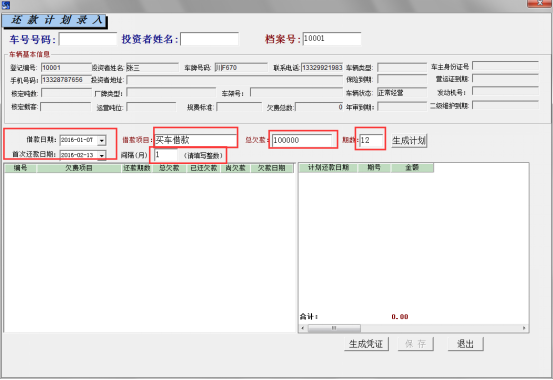Click the application icon in title bar
The height and width of the screenshot is (380, 553).
(x=6, y=5)
